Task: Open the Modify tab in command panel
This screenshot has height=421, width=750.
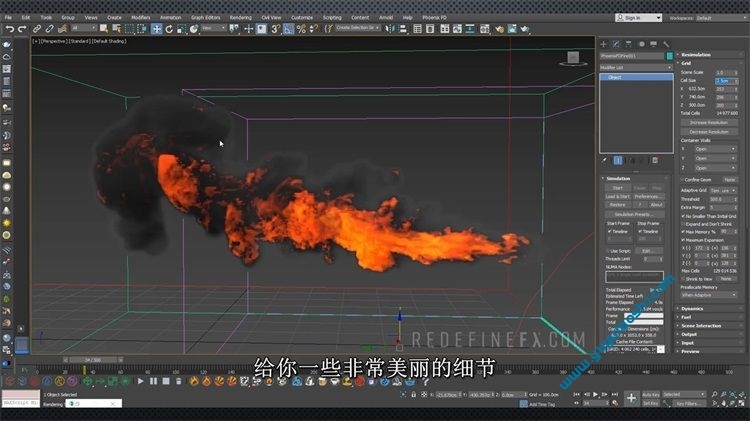Action: click(x=616, y=44)
